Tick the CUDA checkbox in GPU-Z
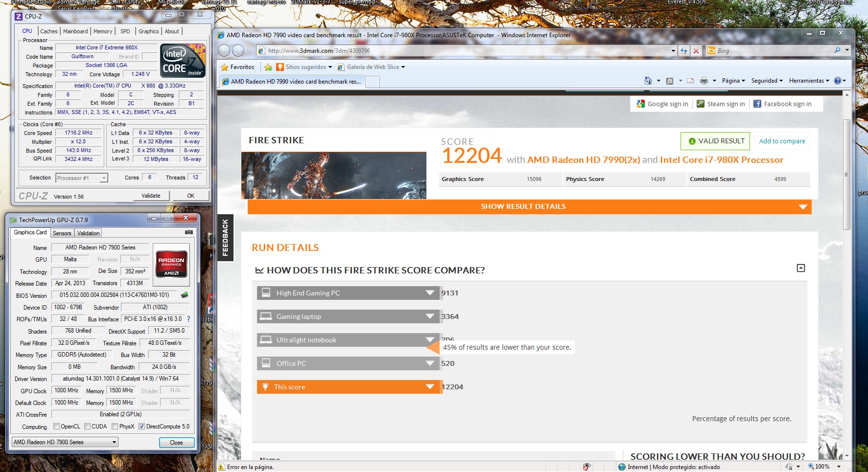The width and height of the screenshot is (868, 472). point(88,427)
